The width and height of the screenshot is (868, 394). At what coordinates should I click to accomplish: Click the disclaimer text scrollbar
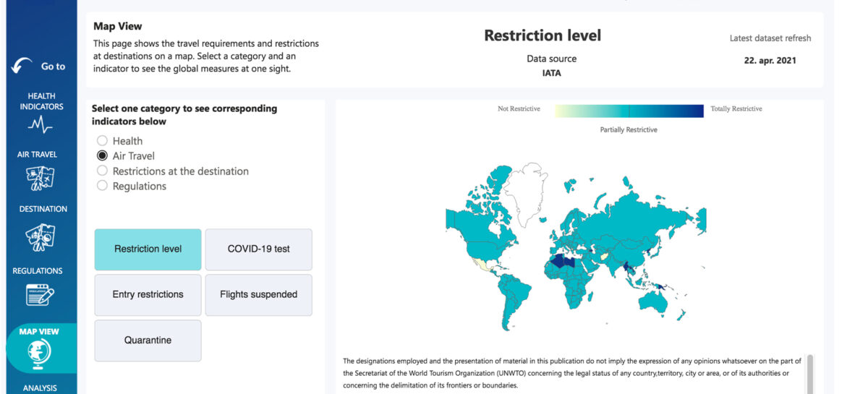coord(810,373)
